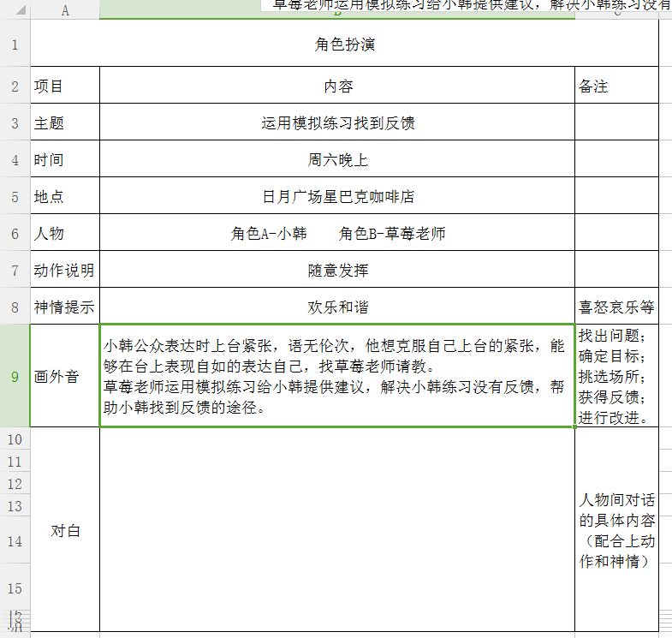672x638 pixels.
Task: Select the 对白 label cell
Action: pos(65,531)
